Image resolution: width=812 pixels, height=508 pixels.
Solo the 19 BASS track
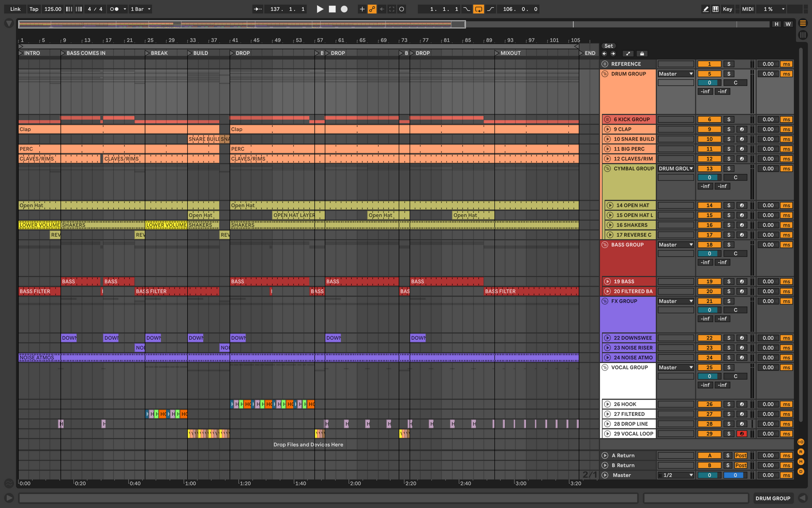click(x=729, y=281)
